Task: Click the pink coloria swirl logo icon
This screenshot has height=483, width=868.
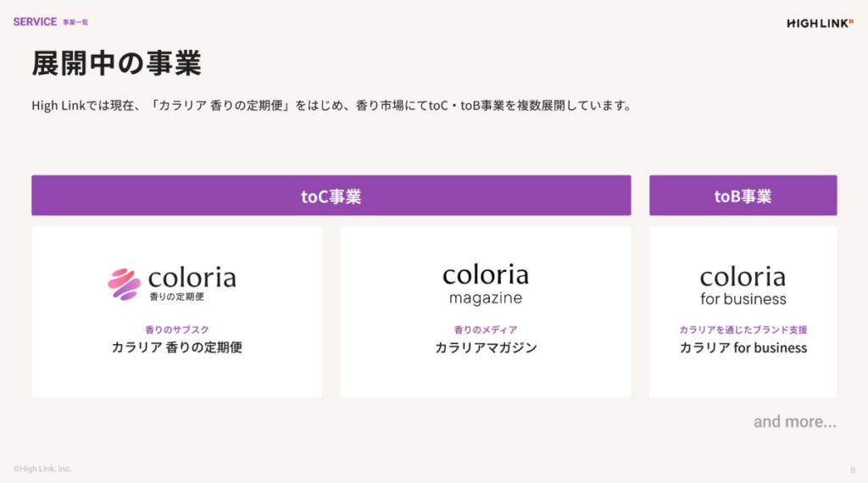Action: [x=125, y=285]
